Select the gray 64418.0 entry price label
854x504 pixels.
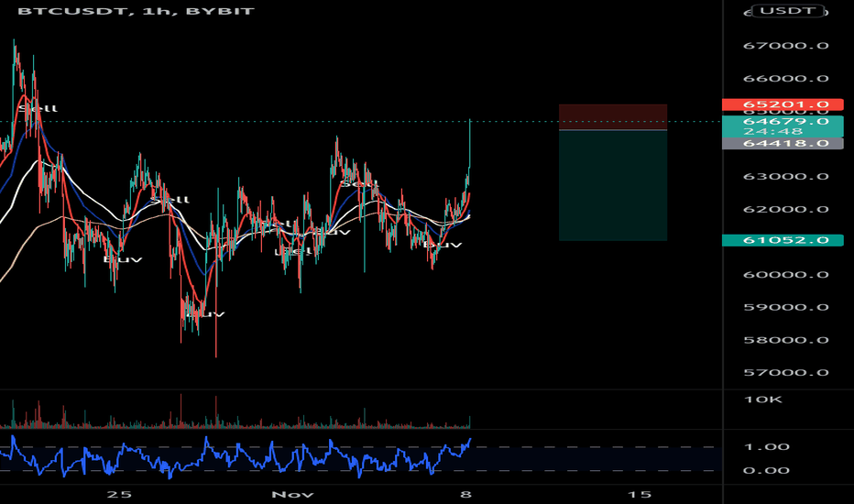(x=783, y=143)
